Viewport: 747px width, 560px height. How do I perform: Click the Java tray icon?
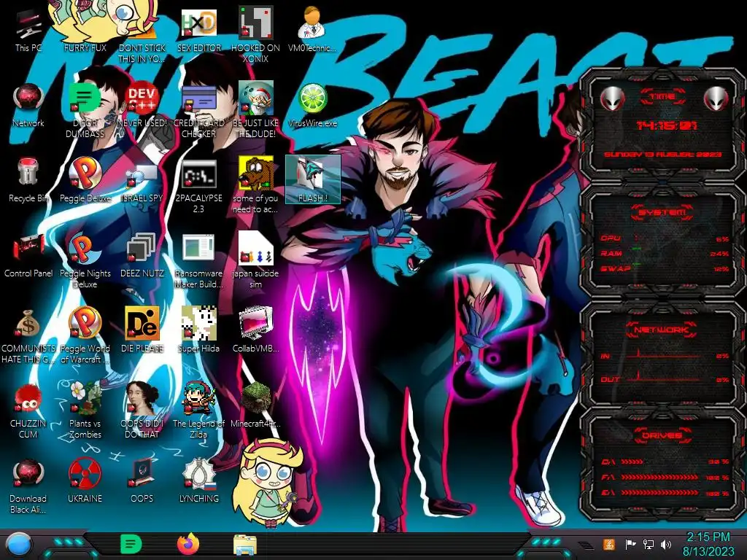tap(609, 544)
